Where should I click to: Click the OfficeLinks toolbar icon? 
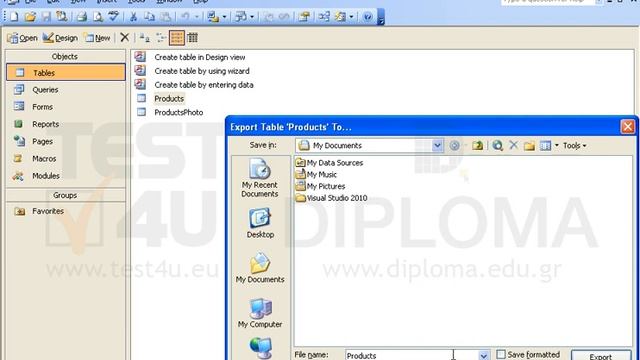tap(213, 17)
